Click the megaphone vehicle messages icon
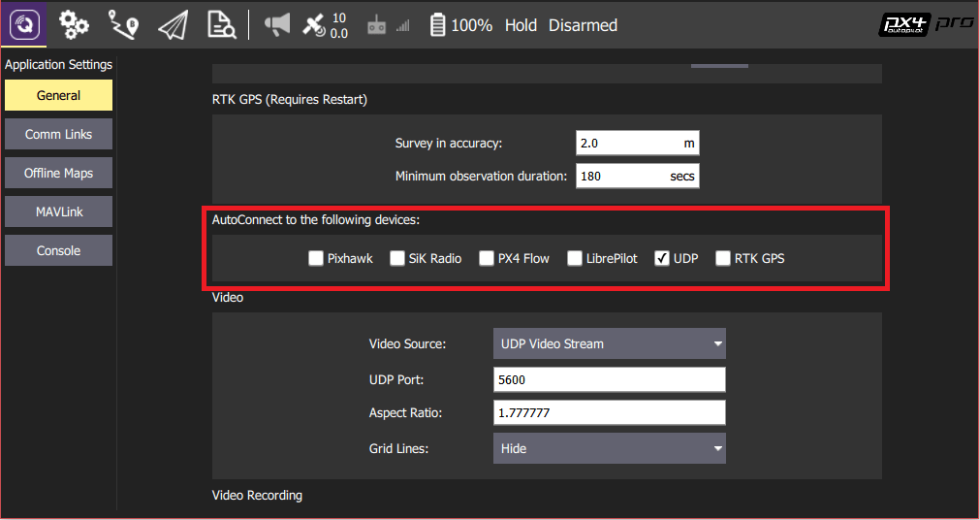980x520 pixels. click(277, 25)
